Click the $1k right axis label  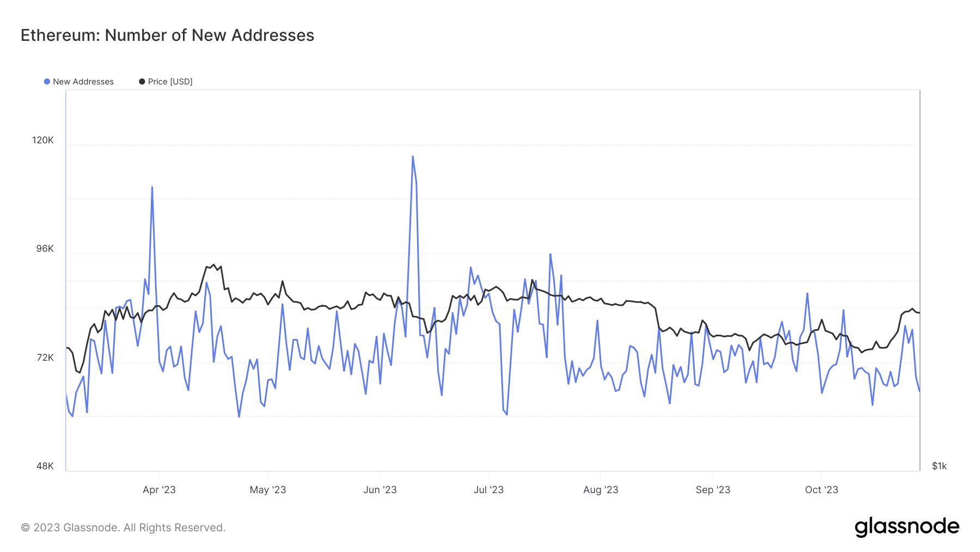[x=939, y=466]
